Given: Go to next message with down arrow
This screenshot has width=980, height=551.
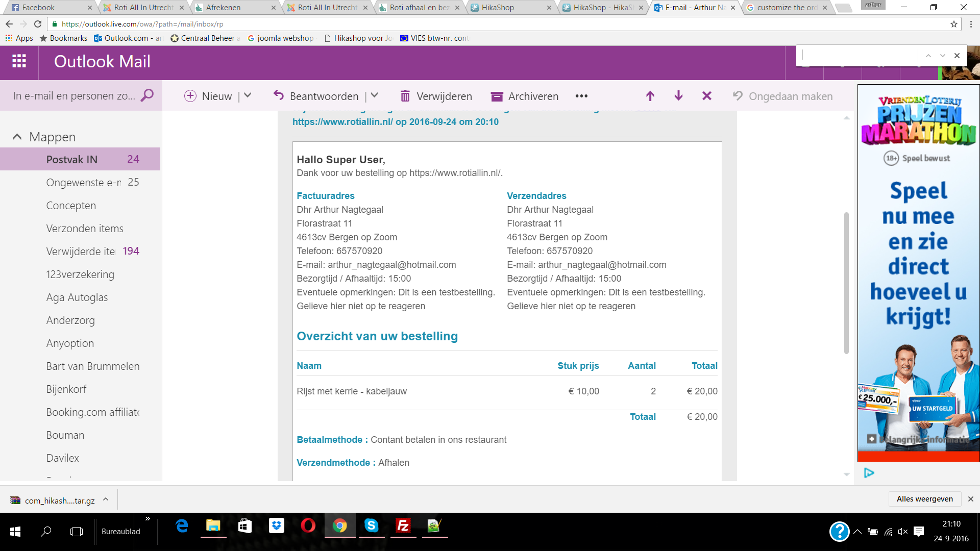Looking at the screenshot, I should point(678,96).
